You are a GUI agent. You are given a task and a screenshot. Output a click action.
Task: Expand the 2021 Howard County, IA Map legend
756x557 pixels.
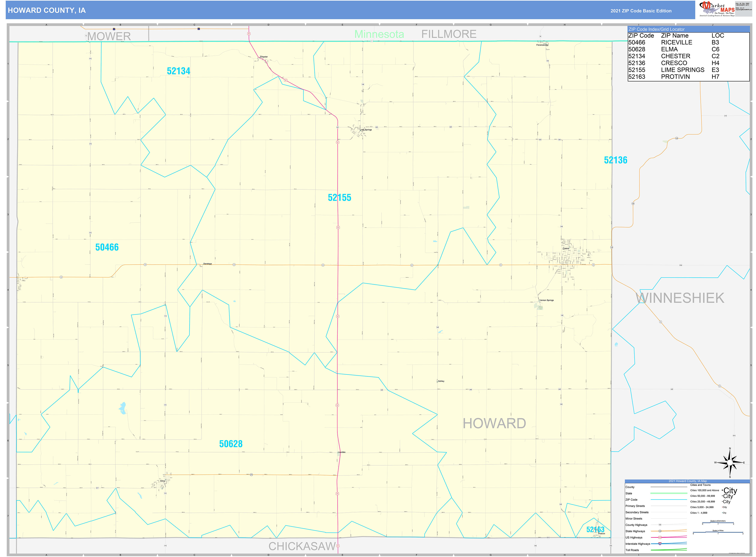click(688, 481)
